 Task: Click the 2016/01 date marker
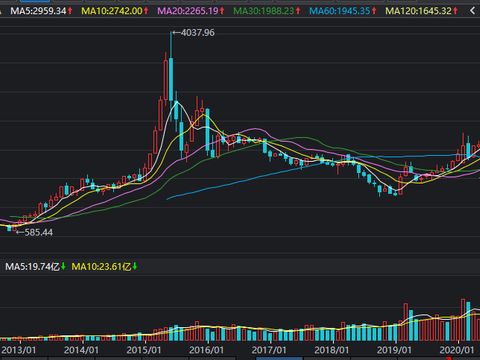tap(206, 350)
